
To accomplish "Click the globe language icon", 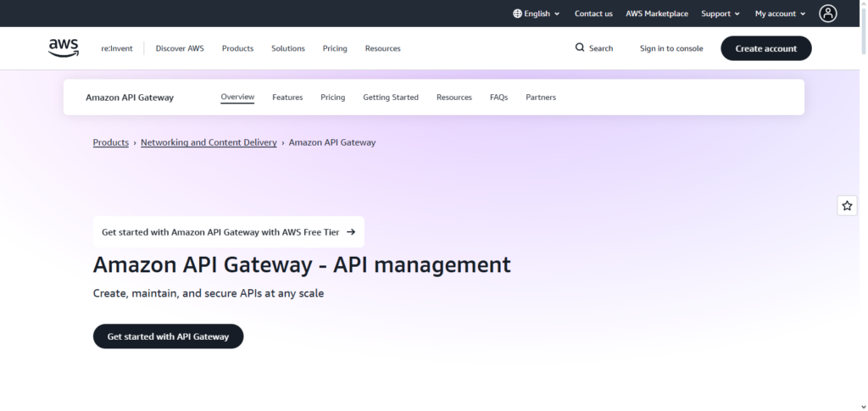I will coord(517,14).
